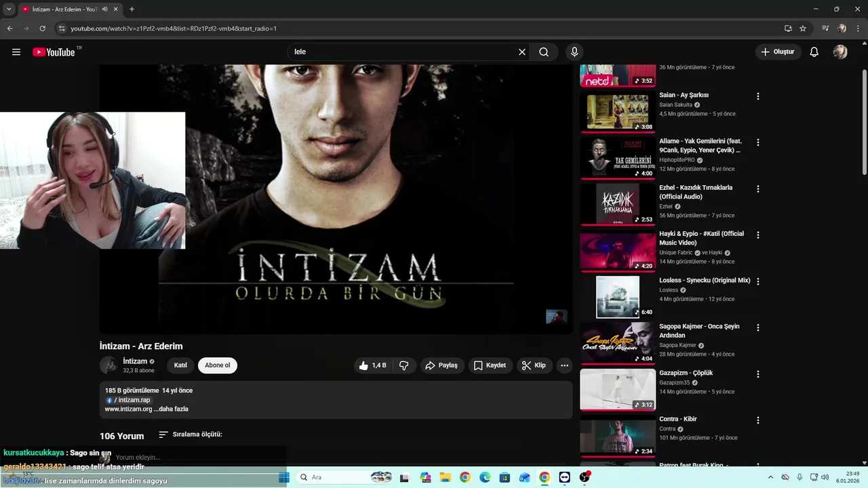This screenshot has height=488, width=868.
Task: Open options menu for Gazapizm - Çöplük
Action: pyautogui.click(x=758, y=374)
